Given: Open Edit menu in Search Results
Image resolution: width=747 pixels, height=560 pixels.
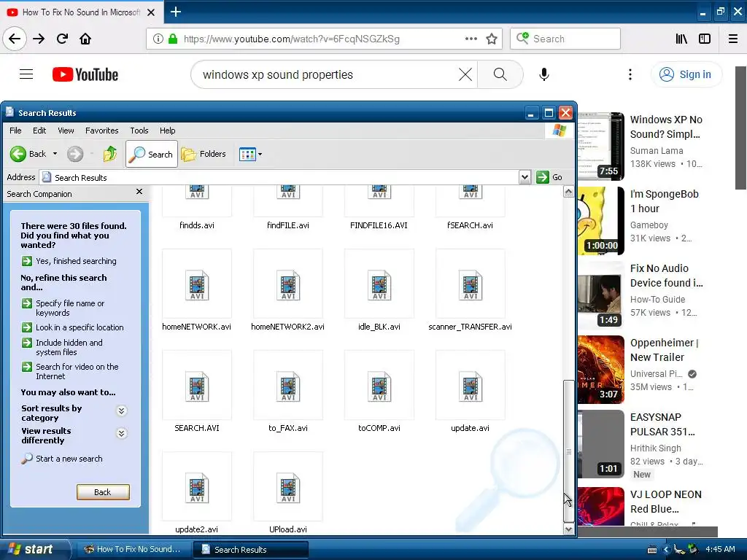Looking at the screenshot, I should [39, 131].
